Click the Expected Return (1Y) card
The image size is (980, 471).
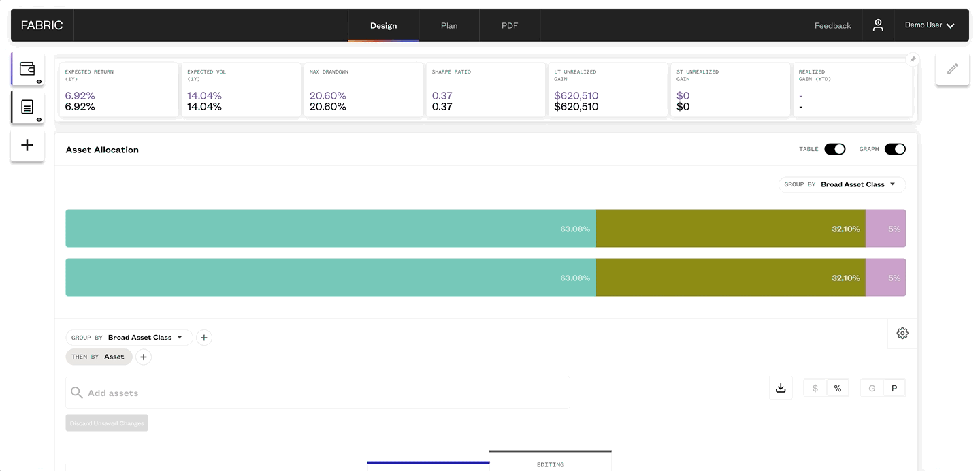(119, 91)
